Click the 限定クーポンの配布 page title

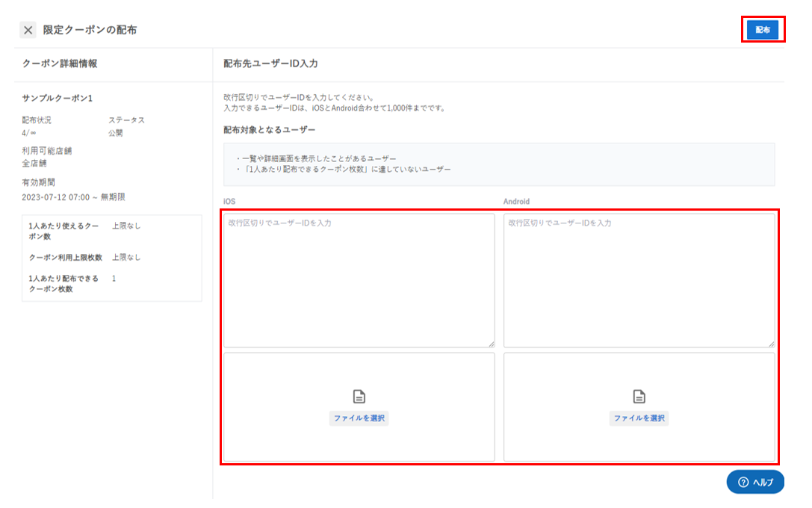[x=90, y=30]
